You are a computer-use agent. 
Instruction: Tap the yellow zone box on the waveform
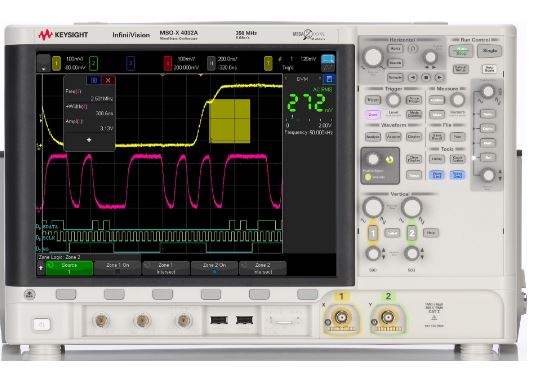coord(230,121)
